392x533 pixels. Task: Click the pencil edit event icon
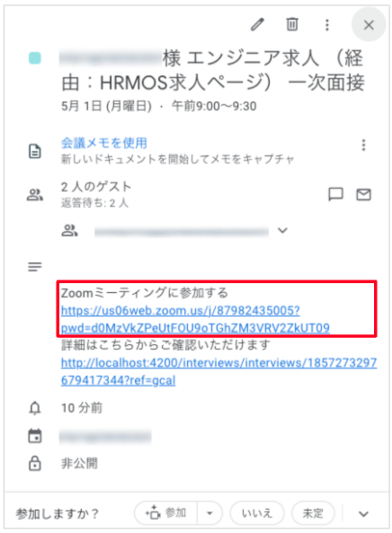tap(257, 24)
